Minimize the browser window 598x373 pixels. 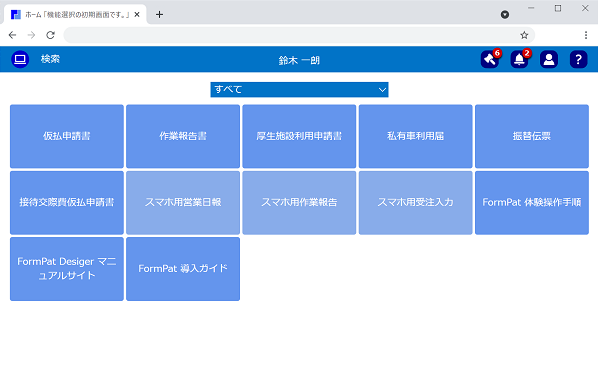pos(531,8)
